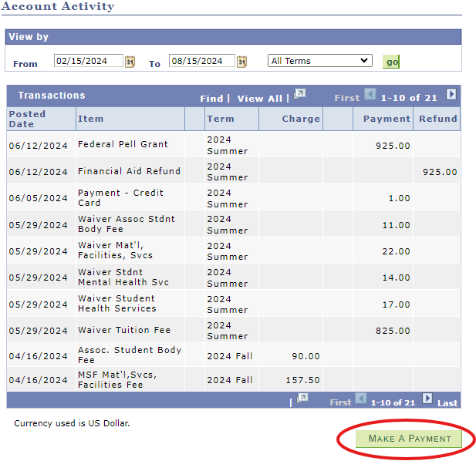This screenshot has width=476, height=461.
Task: Open the To date calendar picker
Action: 241,62
